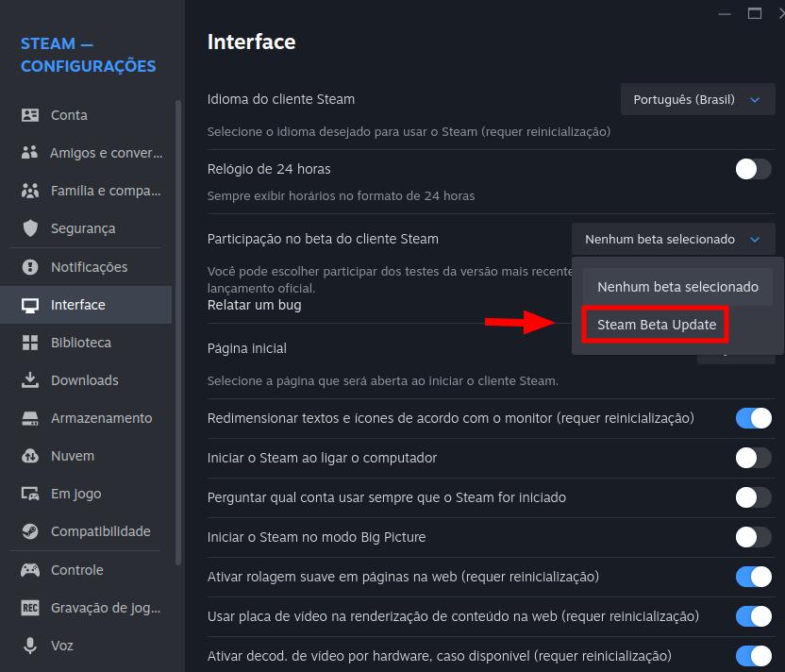
Task: Turn on Perguntar qual conta usar switch
Action: 754,497
